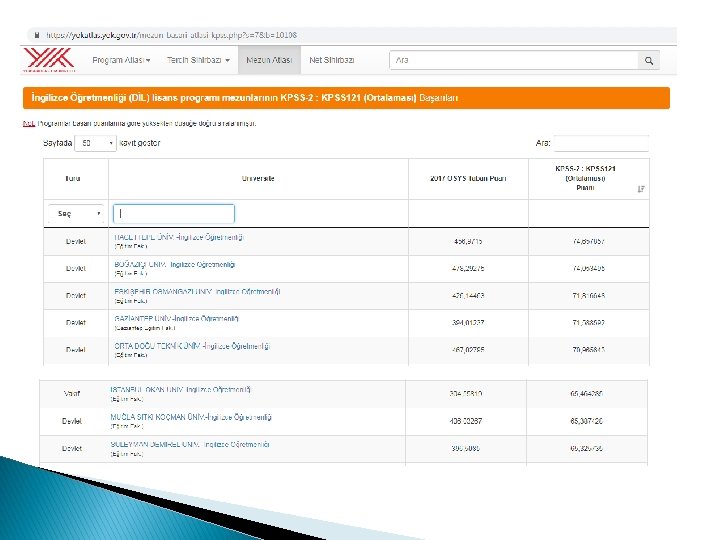This screenshot has height=540, width=720.
Task: Open Eskişehir Osmangazi Üniv. program link
Action: tap(197, 292)
